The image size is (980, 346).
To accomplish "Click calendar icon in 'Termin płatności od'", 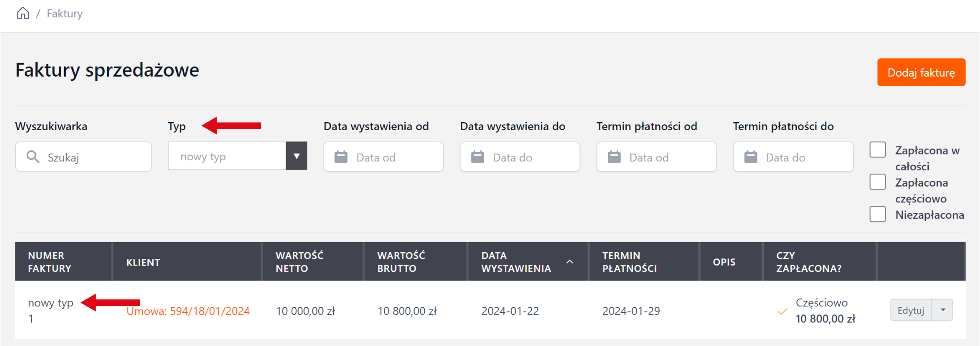I will (x=614, y=157).
